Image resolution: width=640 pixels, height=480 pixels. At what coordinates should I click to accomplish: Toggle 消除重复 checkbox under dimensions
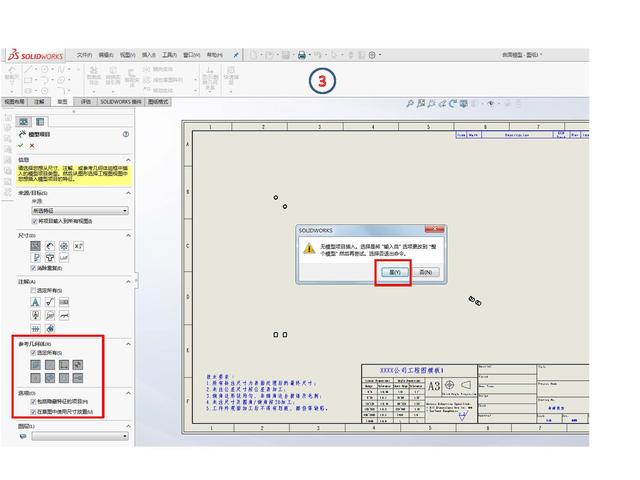tap(34, 268)
